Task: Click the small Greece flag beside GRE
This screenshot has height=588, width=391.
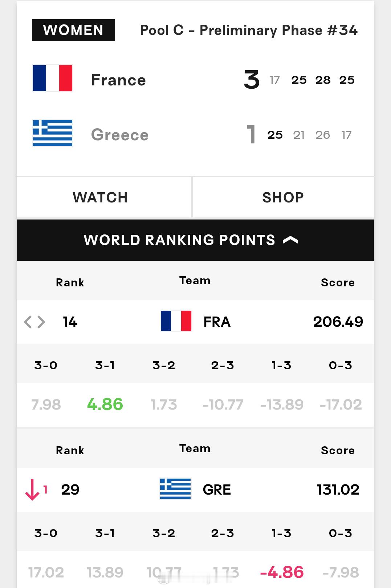Action: (175, 489)
